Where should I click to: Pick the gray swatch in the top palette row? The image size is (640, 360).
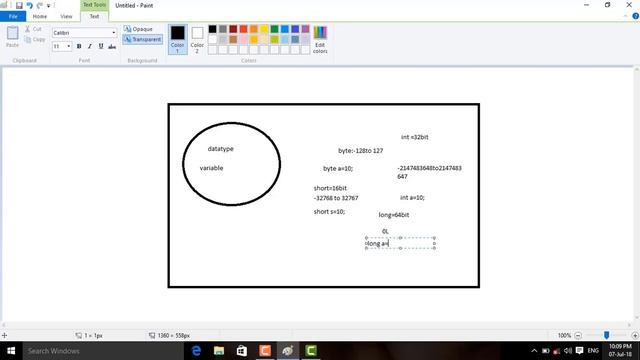pyautogui.click(x=223, y=29)
